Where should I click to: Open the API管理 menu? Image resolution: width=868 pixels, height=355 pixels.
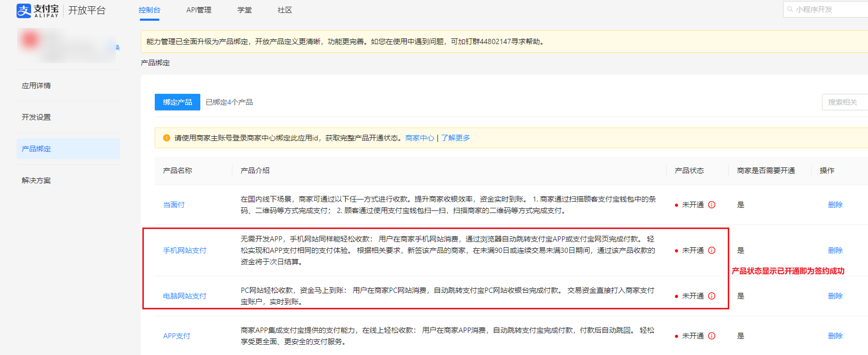click(199, 10)
